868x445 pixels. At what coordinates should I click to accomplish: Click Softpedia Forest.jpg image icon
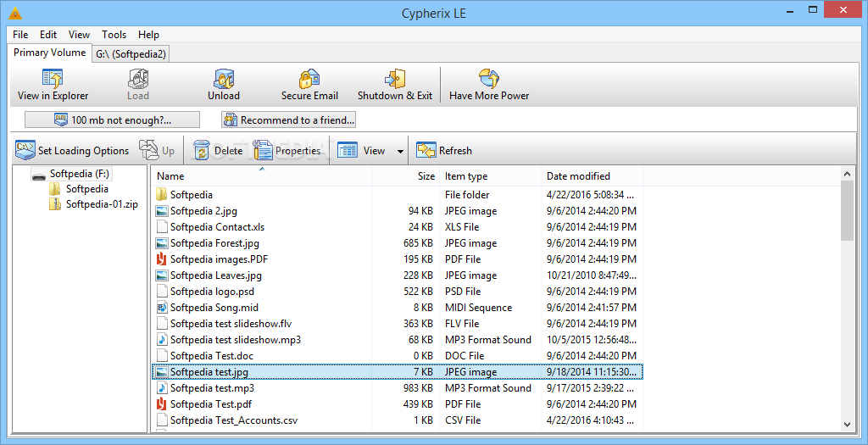coord(162,243)
